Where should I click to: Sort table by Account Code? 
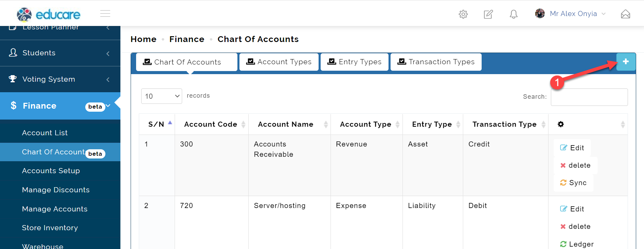[x=211, y=124]
